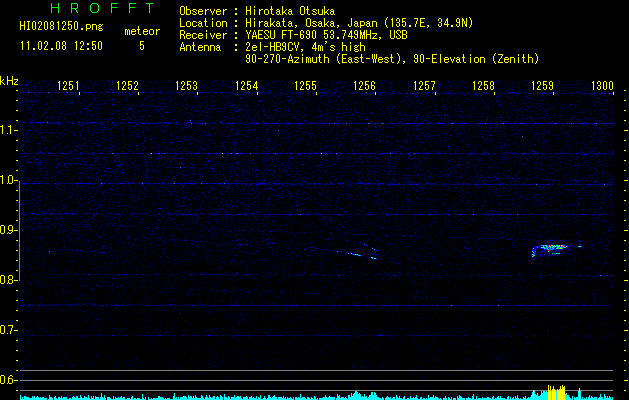Image resolution: width=629 pixels, height=400 pixels.
Task: Select the YAESU FT-690 53.749MHz receiver text
Action: tap(326, 35)
